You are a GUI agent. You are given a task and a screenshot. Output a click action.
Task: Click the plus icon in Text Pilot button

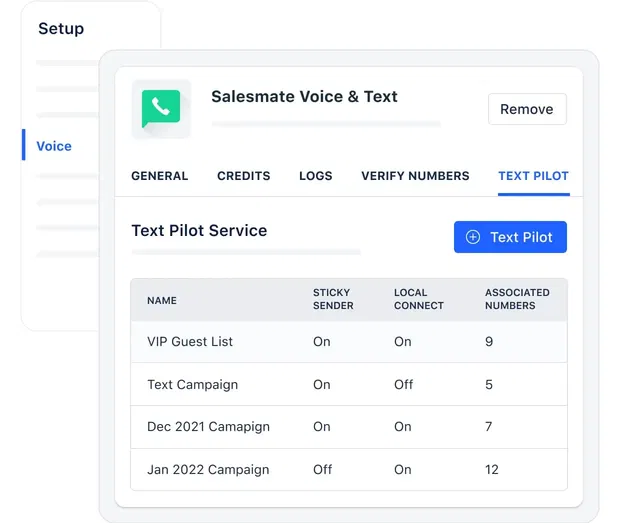click(473, 237)
